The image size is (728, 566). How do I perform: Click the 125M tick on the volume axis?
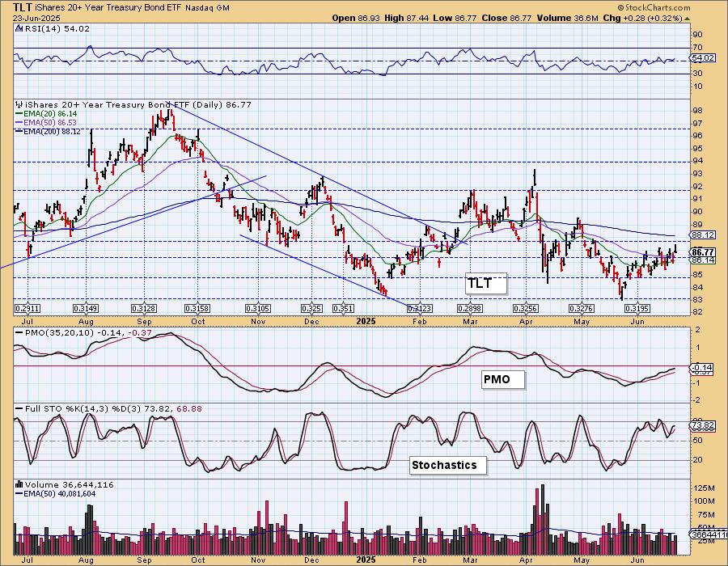(704, 488)
